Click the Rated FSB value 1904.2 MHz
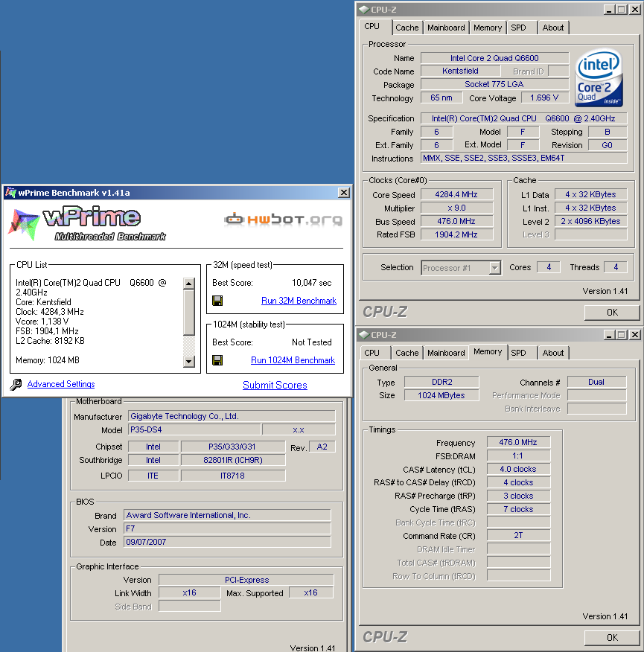The height and width of the screenshot is (652, 644). pyautogui.click(x=456, y=234)
